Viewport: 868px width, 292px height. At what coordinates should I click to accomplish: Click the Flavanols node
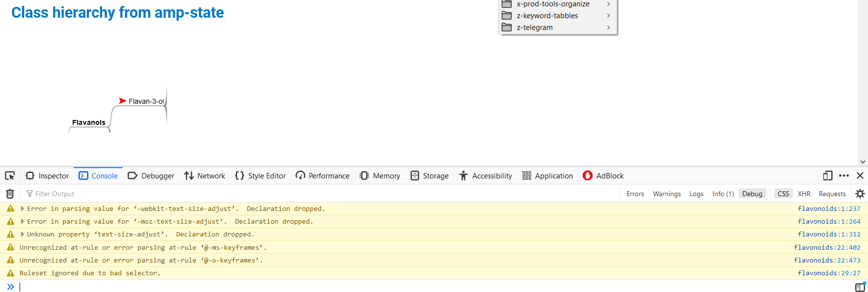coord(89,122)
